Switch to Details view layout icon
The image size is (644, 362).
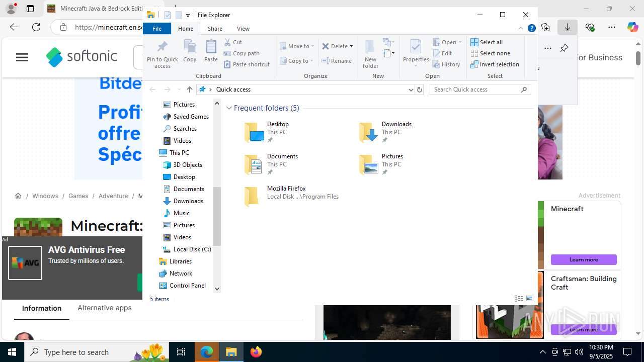point(519,299)
